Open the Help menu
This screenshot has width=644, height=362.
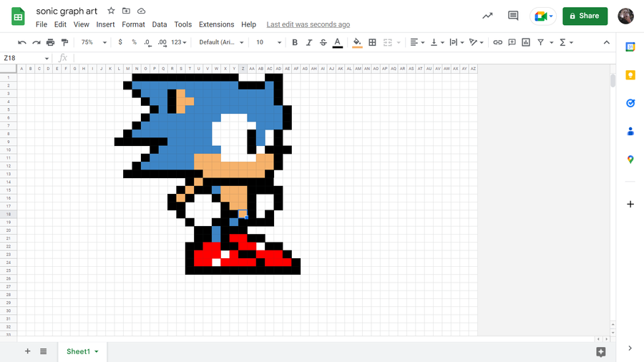click(x=248, y=24)
